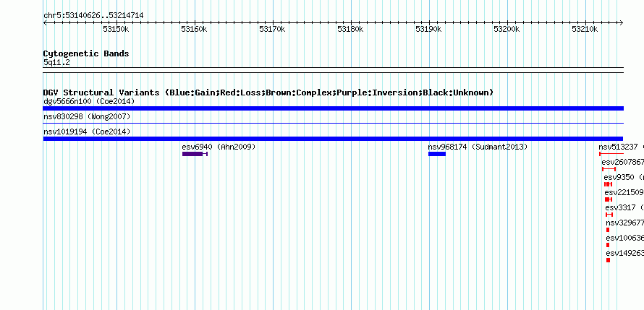Click the esv9350 variant label
This screenshot has width=644, height=310.
pyautogui.click(x=620, y=177)
